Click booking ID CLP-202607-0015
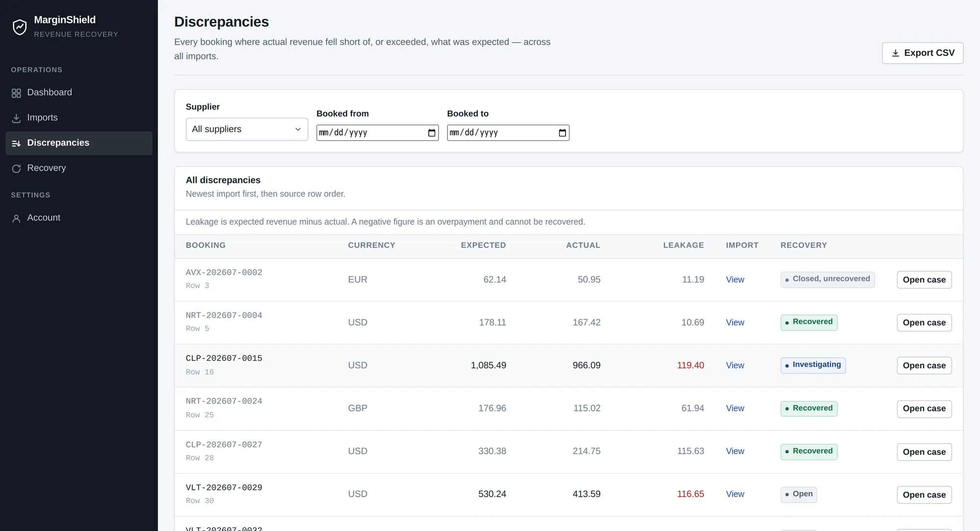Screen dimensions: 980x531 (x=224, y=358)
